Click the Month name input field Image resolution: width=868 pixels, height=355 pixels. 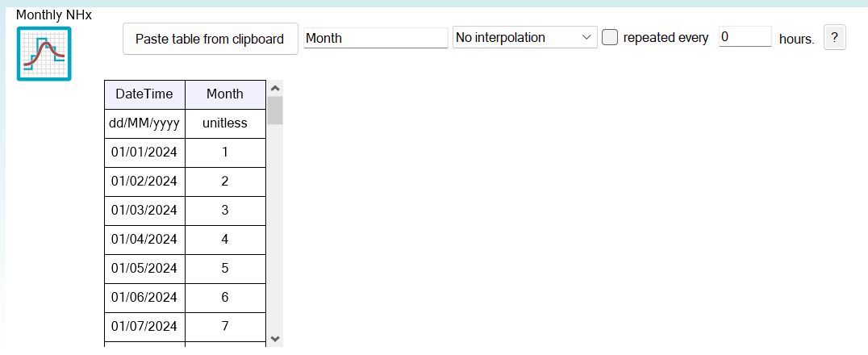coord(375,38)
